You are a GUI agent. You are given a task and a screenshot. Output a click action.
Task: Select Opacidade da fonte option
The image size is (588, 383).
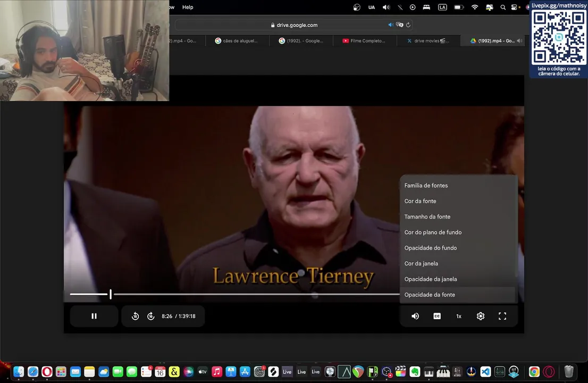pyautogui.click(x=458, y=295)
